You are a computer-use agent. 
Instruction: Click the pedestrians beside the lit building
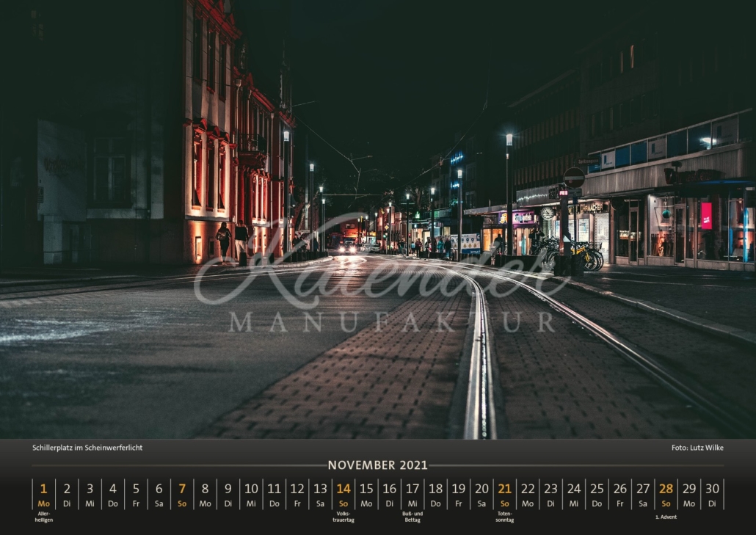coord(232,242)
